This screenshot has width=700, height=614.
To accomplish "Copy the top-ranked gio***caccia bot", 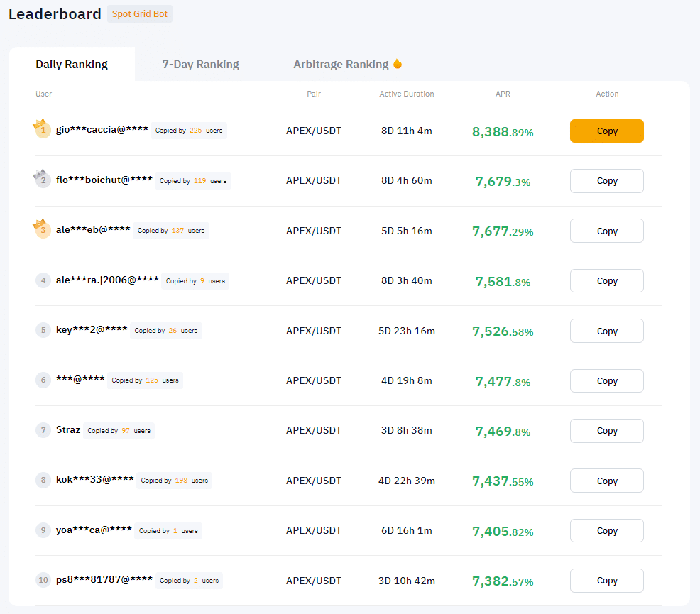I will pos(606,131).
